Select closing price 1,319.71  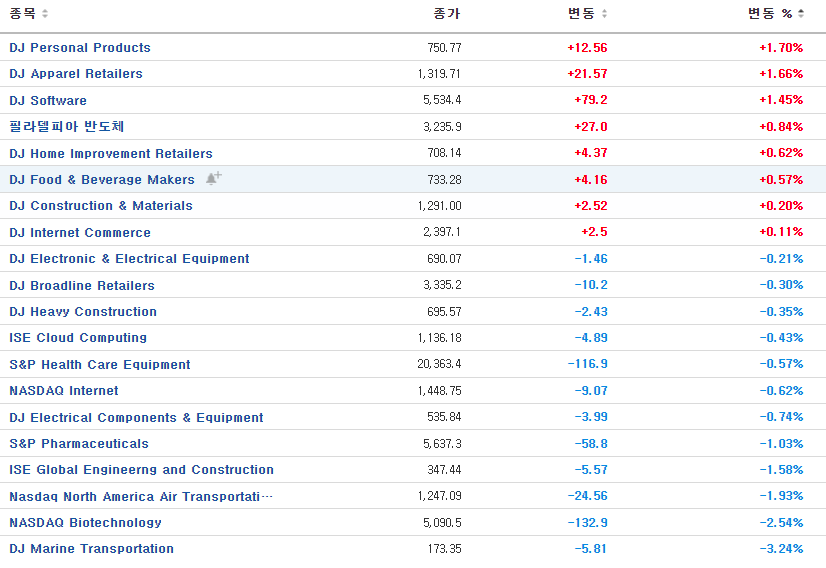[x=439, y=74]
